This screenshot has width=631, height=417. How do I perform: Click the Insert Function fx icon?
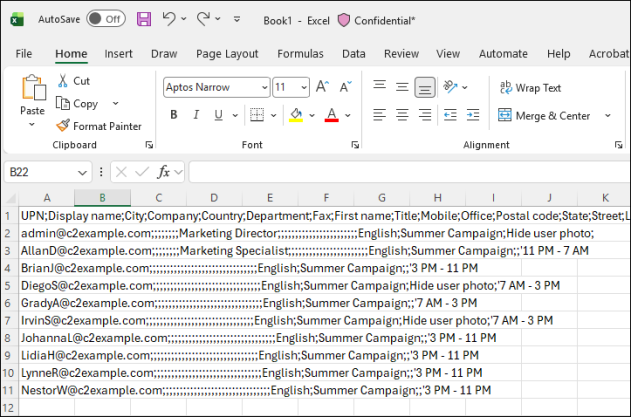click(163, 172)
